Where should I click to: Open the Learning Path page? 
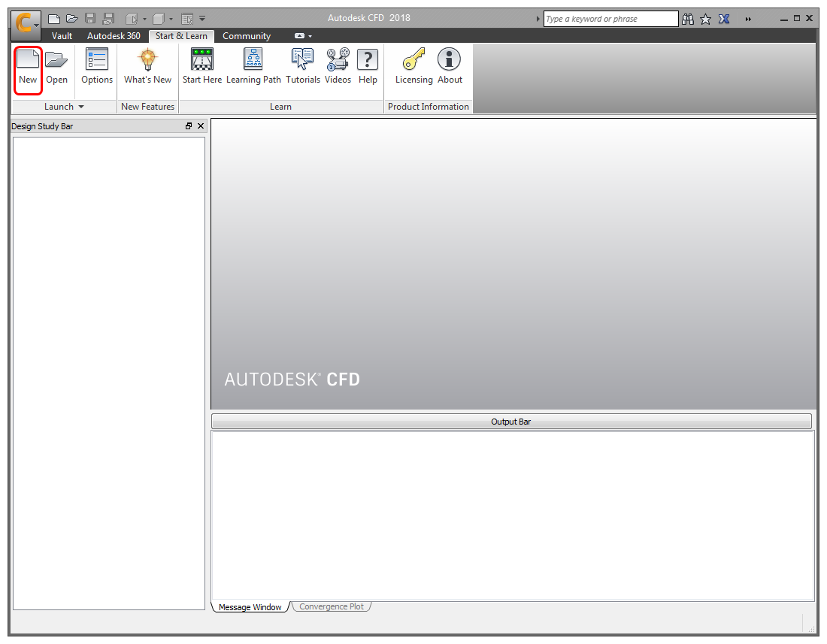(253, 66)
